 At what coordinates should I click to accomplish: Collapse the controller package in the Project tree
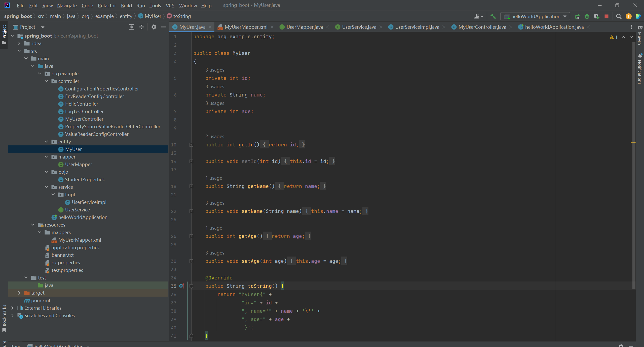coord(46,81)
